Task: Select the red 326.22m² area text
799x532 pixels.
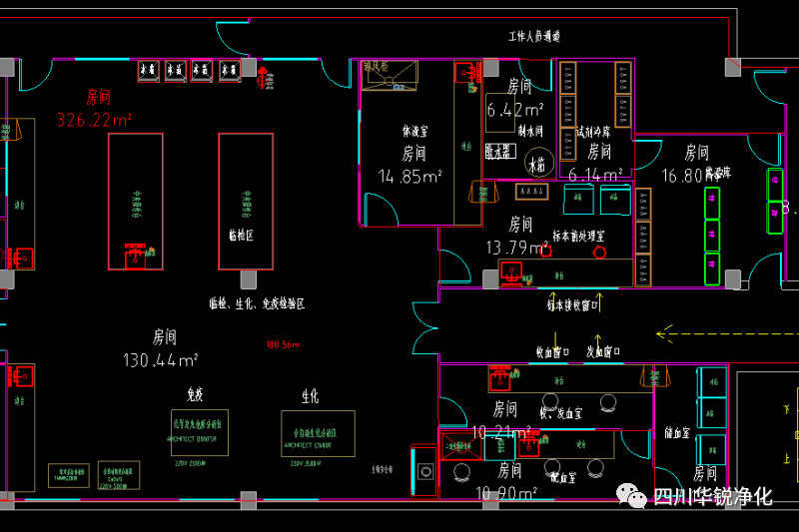Action: click(96, 120)
